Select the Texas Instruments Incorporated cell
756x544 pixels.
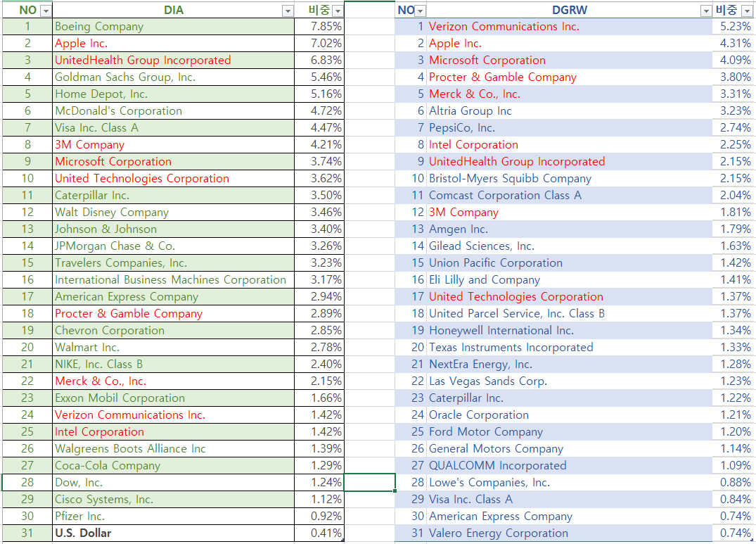click(570, 347)
